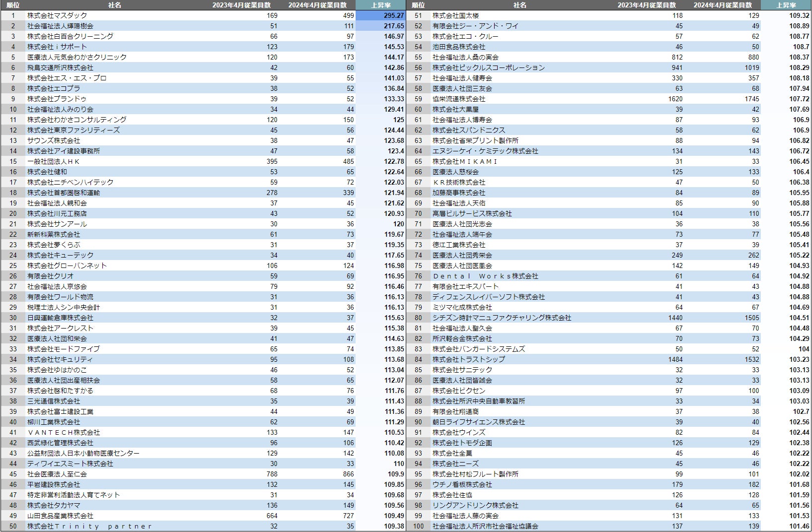
Task: Click the company 山田食品産業株式会社
Action: click(x=60, y=516)
